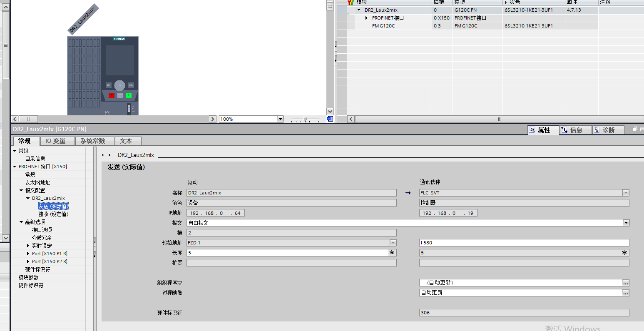The width and height of the screenshot is (644, 331).
Task: Select 常规 under PROFINET接口 [X150]
Action: [30, 174]
